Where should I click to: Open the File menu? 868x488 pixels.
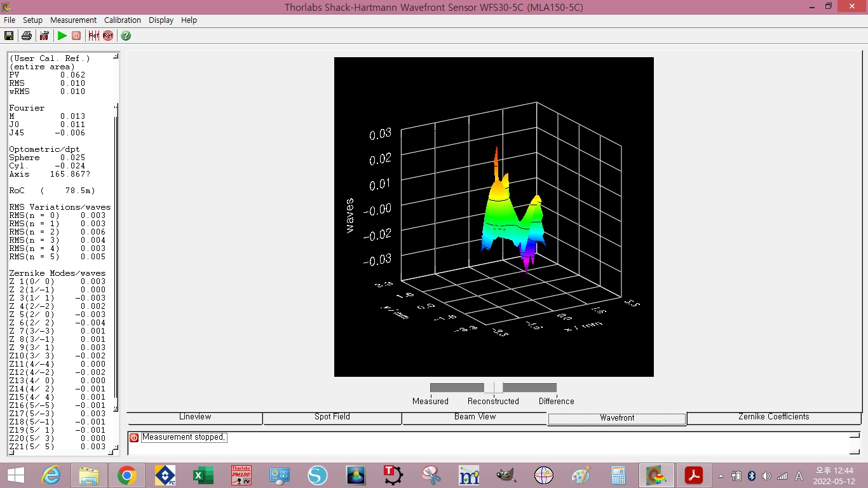pos(10,20)
